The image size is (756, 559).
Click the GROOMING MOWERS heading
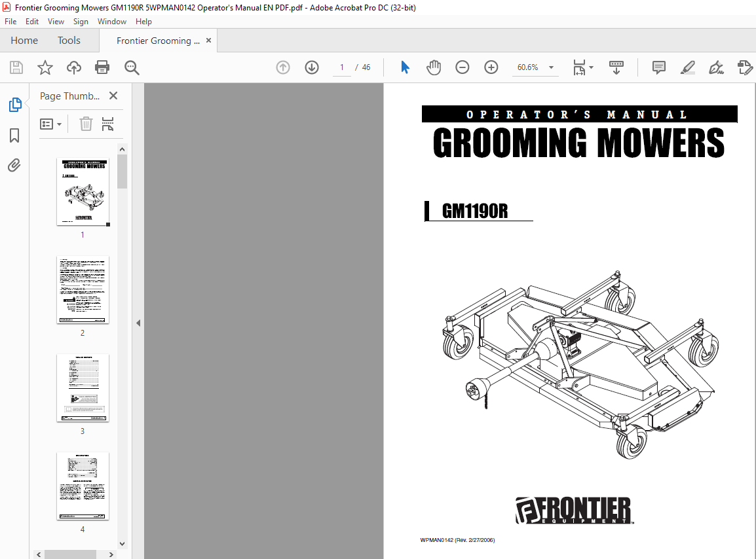[578, 143]
